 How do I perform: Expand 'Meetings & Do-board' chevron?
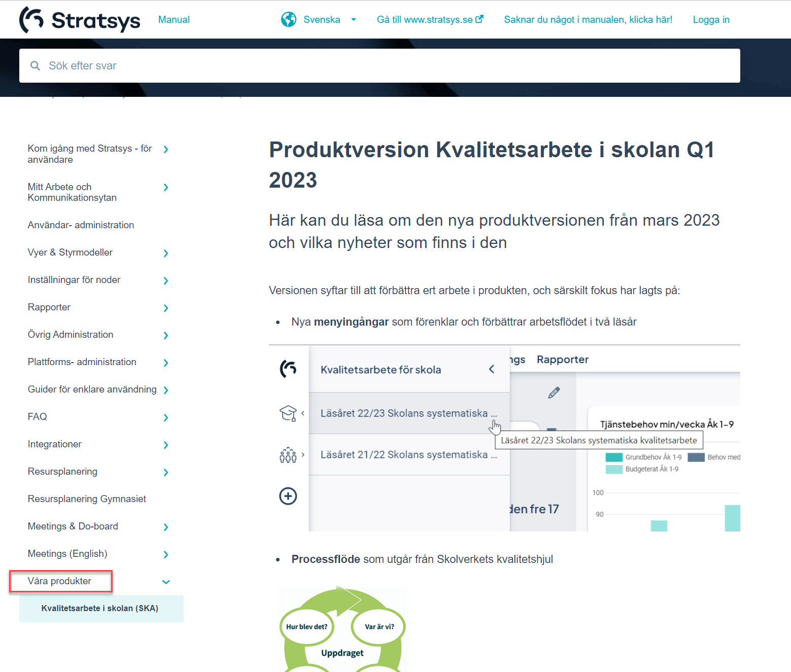click(x=166, y=527)
